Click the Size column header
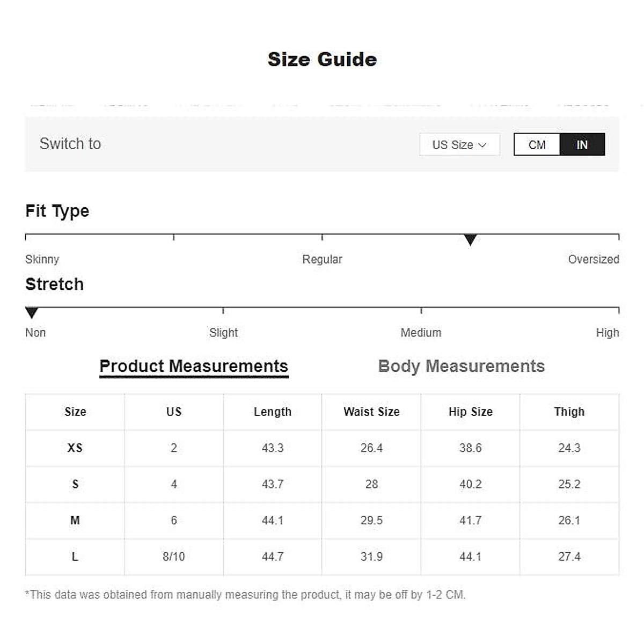Image resolution: width=644 pixels, height=644 pixels. click(75, 412)
